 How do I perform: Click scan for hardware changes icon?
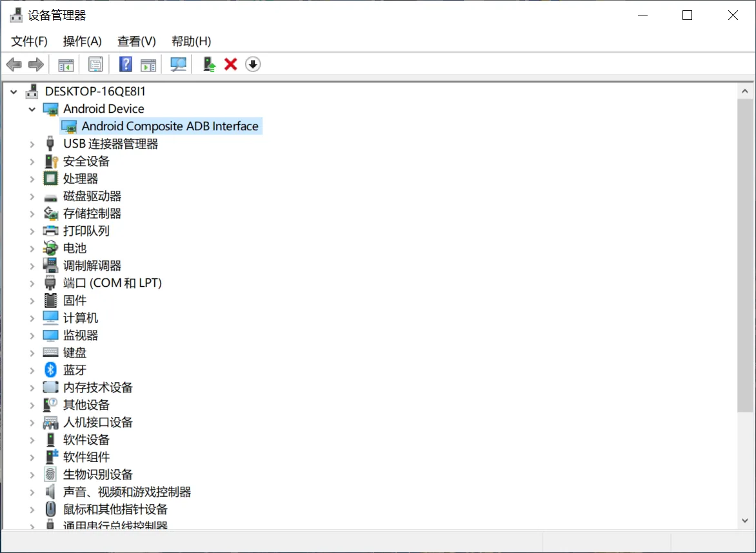pos(179,64)
